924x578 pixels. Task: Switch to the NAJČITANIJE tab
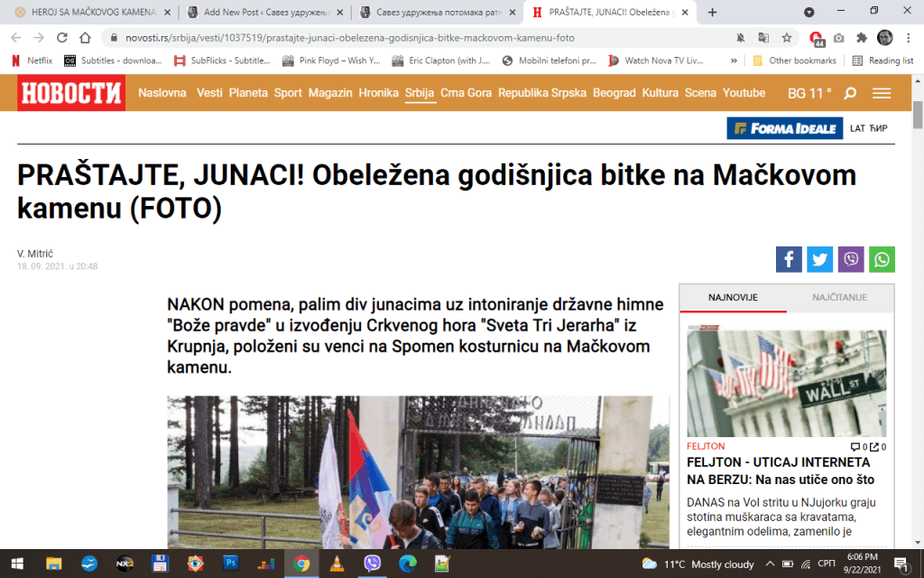point(840,297)
